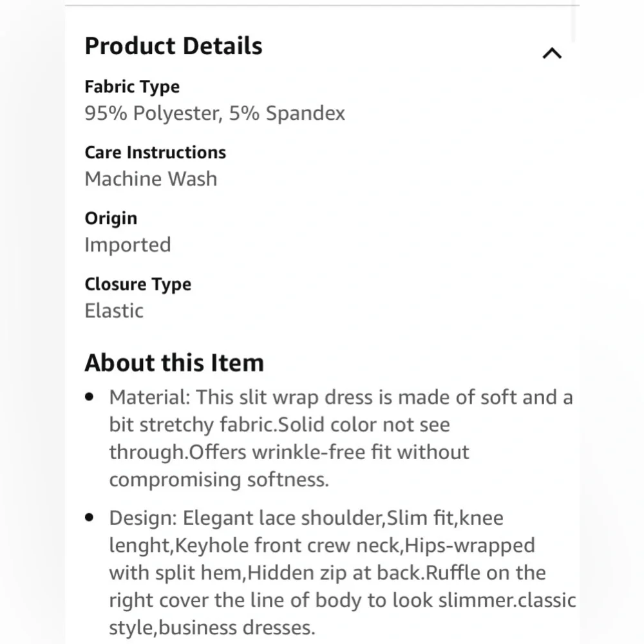
Task: Click the Product Details heading
Action: [x=173, y=46]
